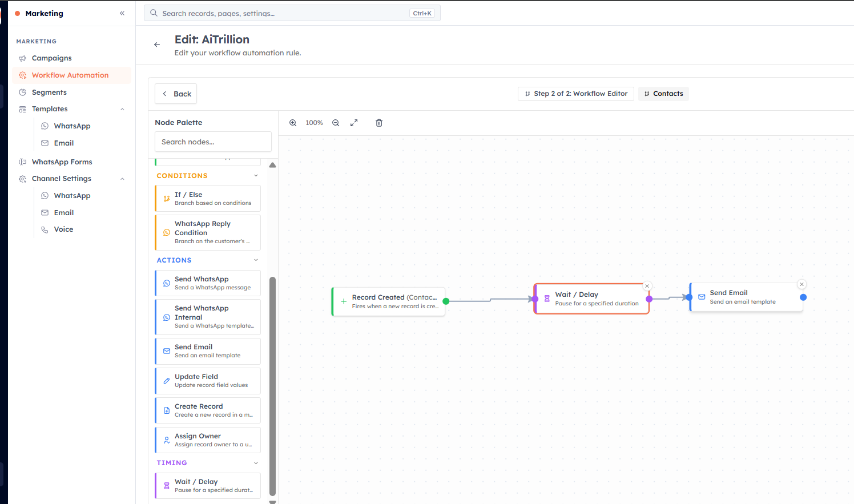Select the If / Else condition node in palette
854x504 pixels.
(208, 199)
